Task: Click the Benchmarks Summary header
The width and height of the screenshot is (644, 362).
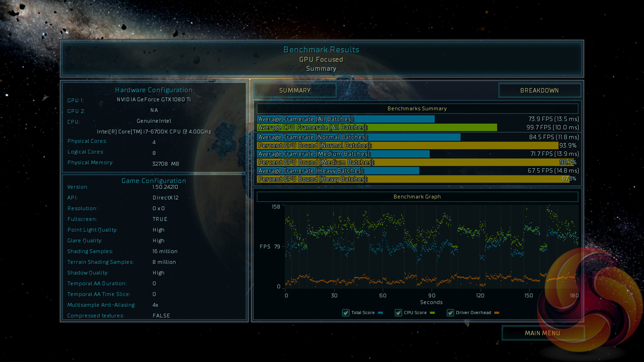Action: coord(417,108)
